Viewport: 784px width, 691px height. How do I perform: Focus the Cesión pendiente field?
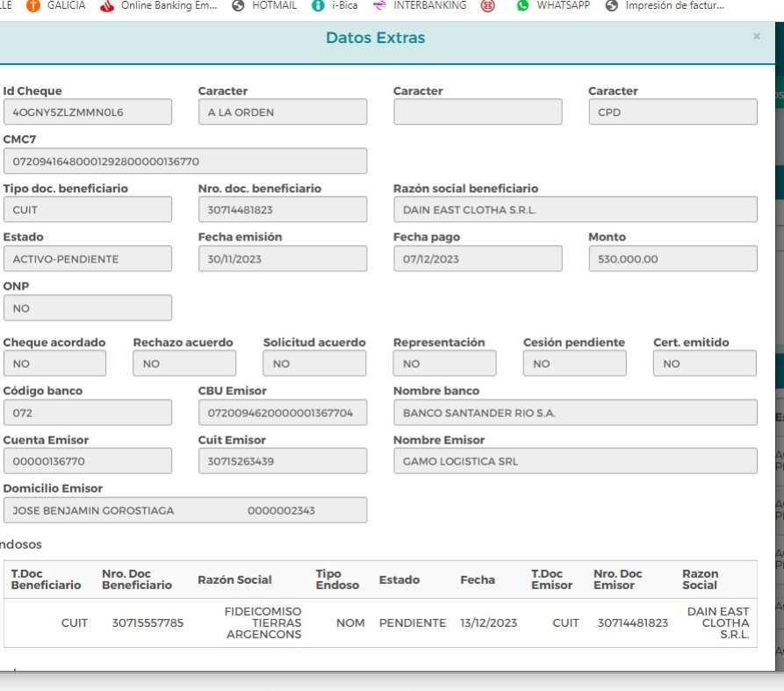point(574,363)
